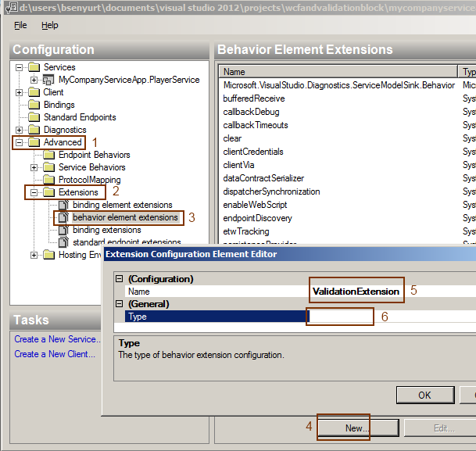Click the New... button
Viewport: 476px width, 451px height.
(x=356, y=428)
